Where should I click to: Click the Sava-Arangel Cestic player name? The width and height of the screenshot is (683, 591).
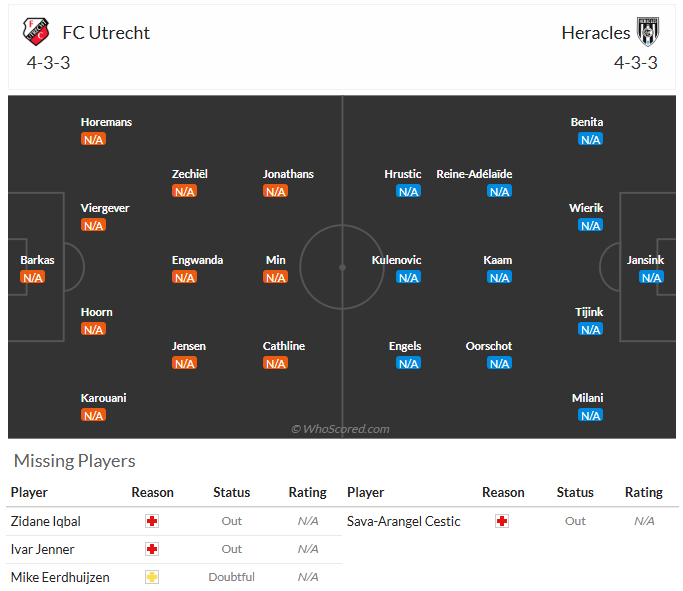(x=403, y=521)
